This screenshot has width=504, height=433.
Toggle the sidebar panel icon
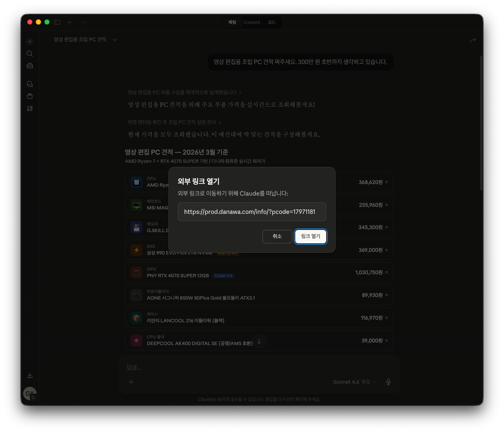point(57,22)
